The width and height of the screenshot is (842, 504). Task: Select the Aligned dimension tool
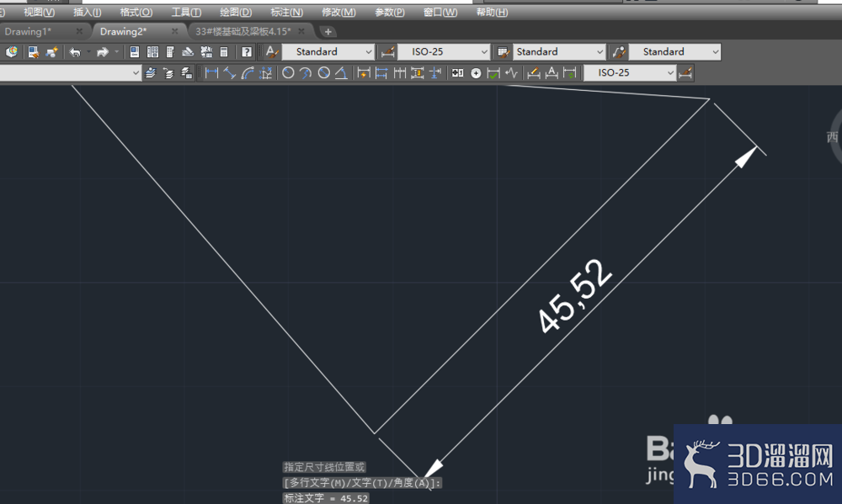click(230, 73)
